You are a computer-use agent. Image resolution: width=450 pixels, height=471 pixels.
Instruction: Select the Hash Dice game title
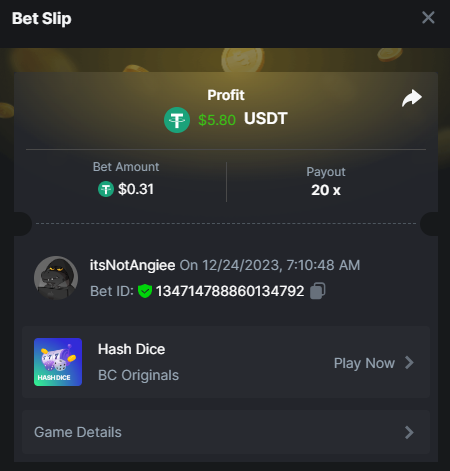pyautogui.click(x=131, y=349)
